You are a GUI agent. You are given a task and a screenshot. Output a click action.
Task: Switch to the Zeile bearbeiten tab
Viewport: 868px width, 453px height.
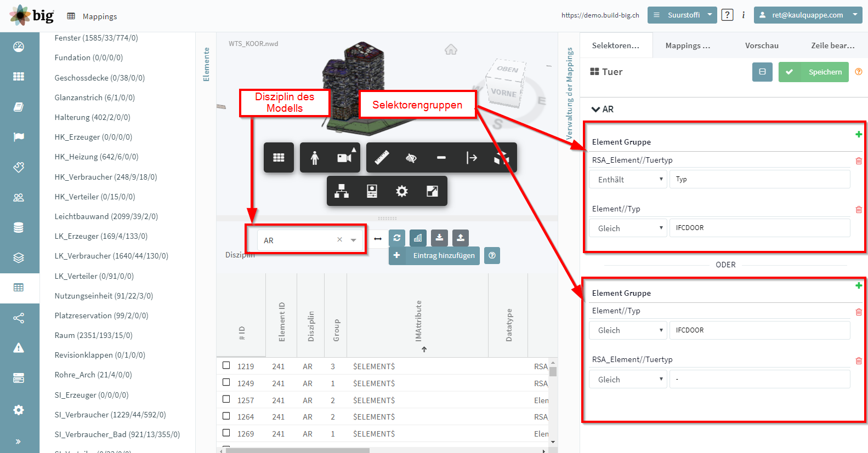coord(833,45)
